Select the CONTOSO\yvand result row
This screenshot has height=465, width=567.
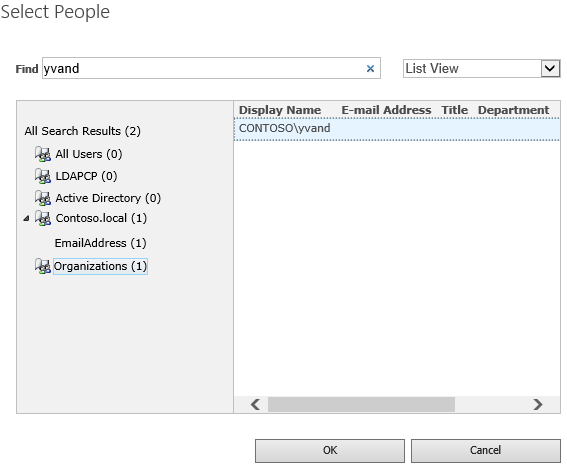tap(397, 129)
